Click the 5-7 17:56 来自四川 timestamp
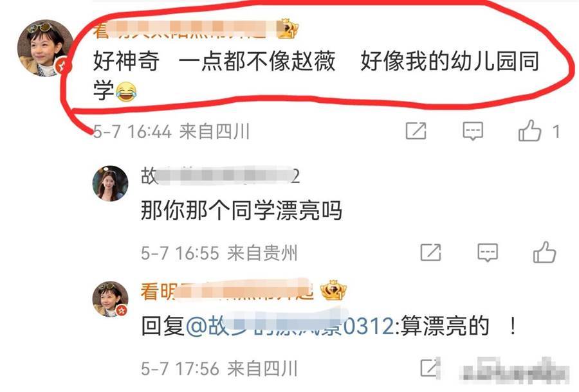The width and height of the screenshot is (579, 392). pyautogui.click(x=219, y=368)
